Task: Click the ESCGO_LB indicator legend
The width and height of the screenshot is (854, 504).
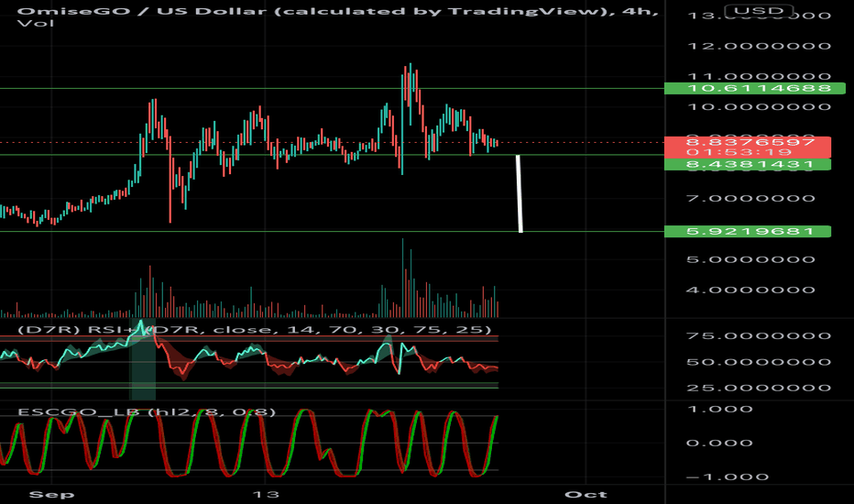Action: [x=147, y=412]
